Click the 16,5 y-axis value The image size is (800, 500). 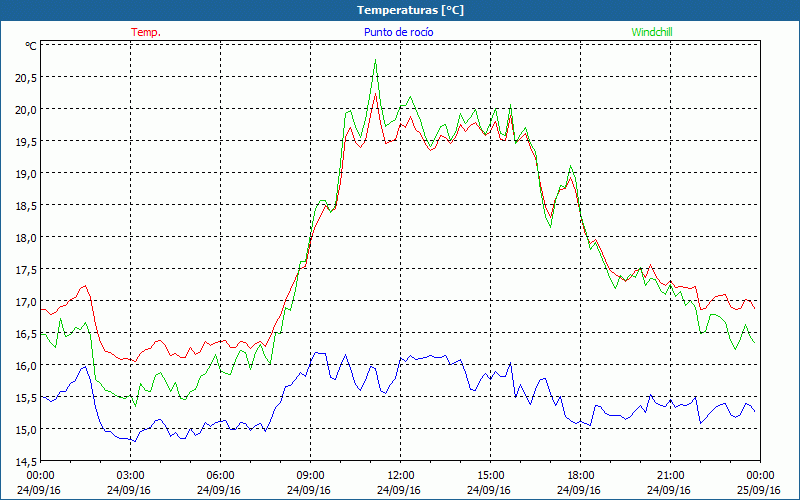26,334
